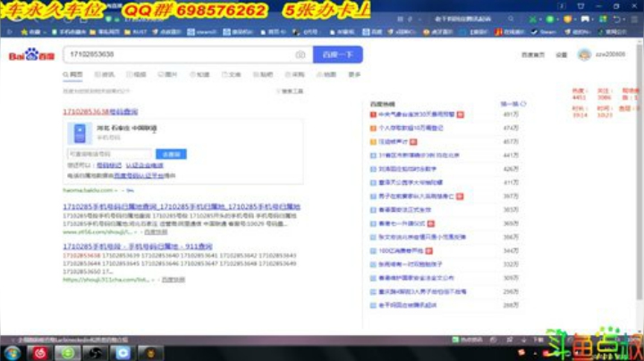Click the skin/shirt icon in the title bar
This screenshot has height=361, width=644.
[x=580, y=6]
